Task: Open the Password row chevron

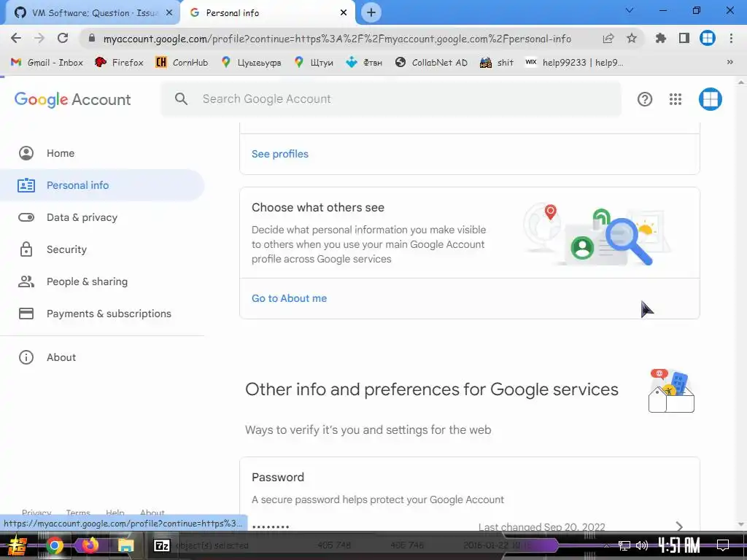Action: [679, 526]
